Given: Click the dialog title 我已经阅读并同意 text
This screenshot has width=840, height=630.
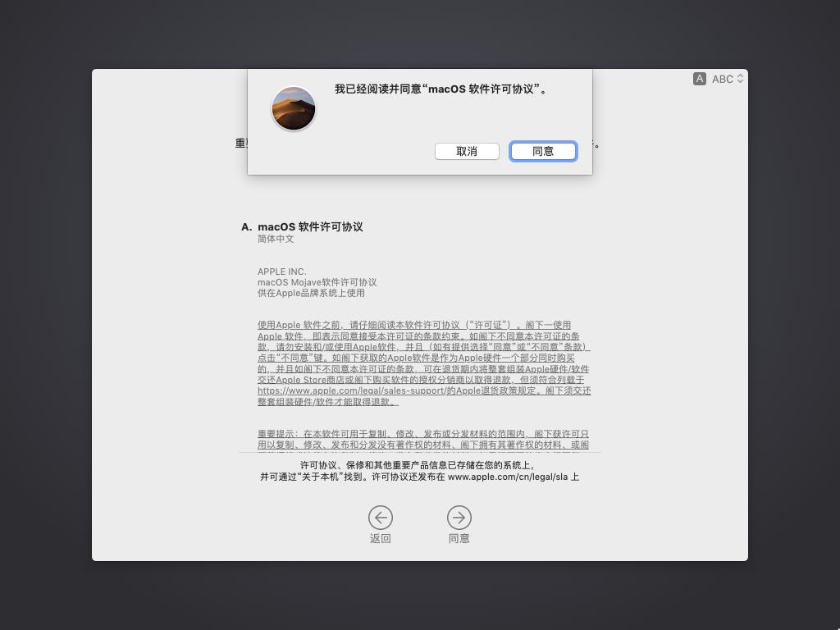Looking at the screenshot, I should pos(441,89).
